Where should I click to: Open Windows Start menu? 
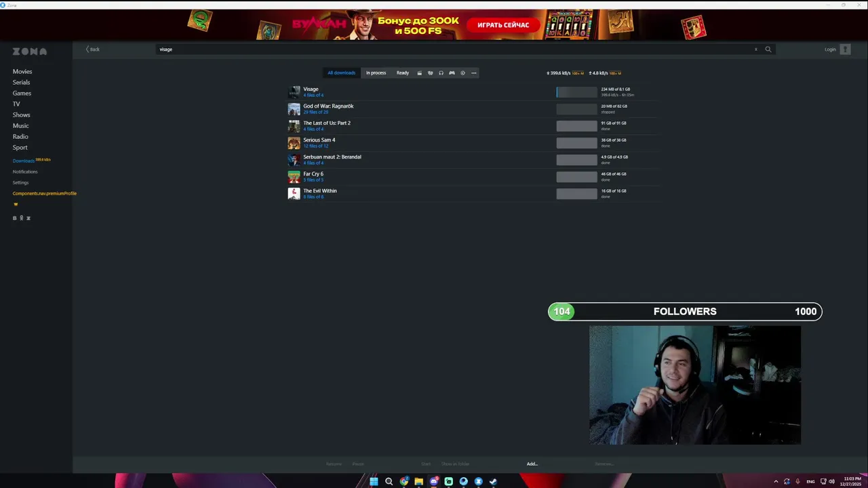(x=374, y=481)
